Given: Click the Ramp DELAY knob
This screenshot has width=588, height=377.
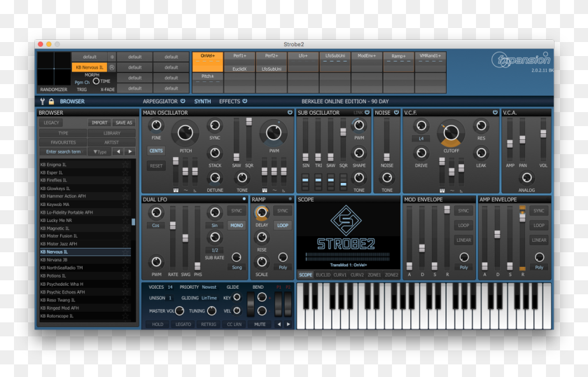Looking at the screenshot, I should click(x=262, y=212).
